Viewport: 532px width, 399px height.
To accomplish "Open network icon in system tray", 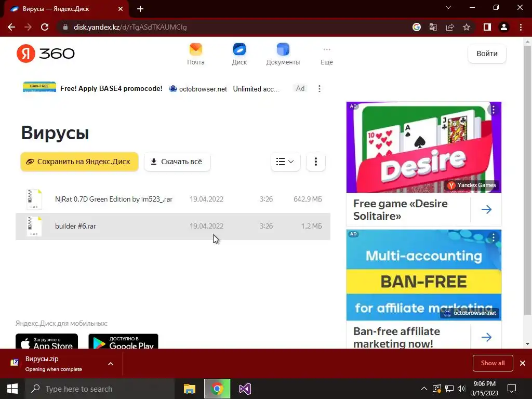I will point(449,389).
